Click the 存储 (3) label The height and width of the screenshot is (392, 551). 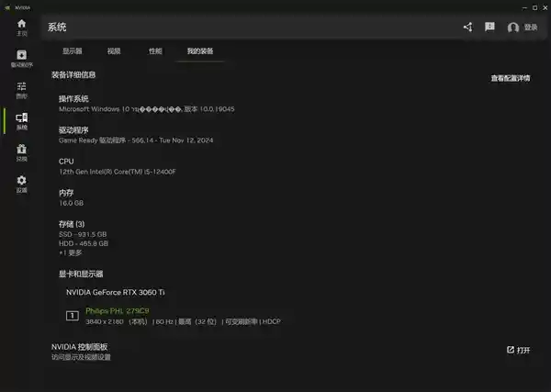tap(72, 224)
